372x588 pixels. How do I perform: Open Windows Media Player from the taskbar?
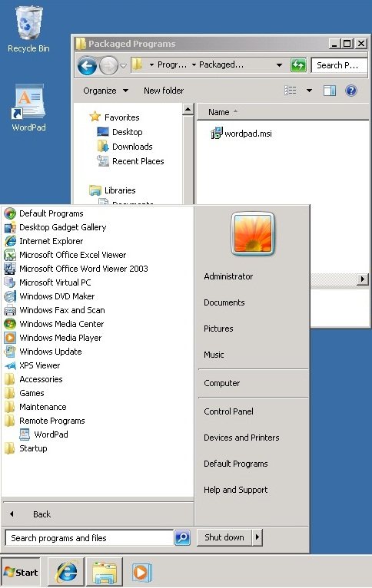pyautogui.click(x=141, y=572)
